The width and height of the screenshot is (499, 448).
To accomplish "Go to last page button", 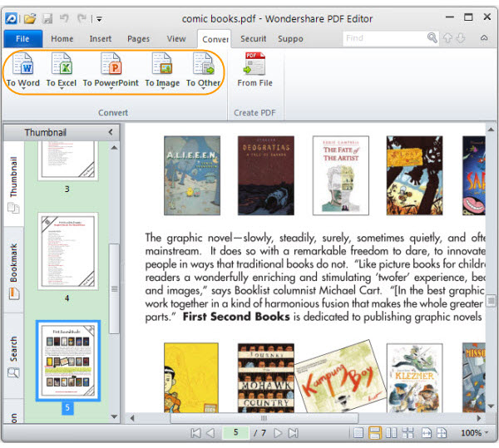I will pos(293,433).
